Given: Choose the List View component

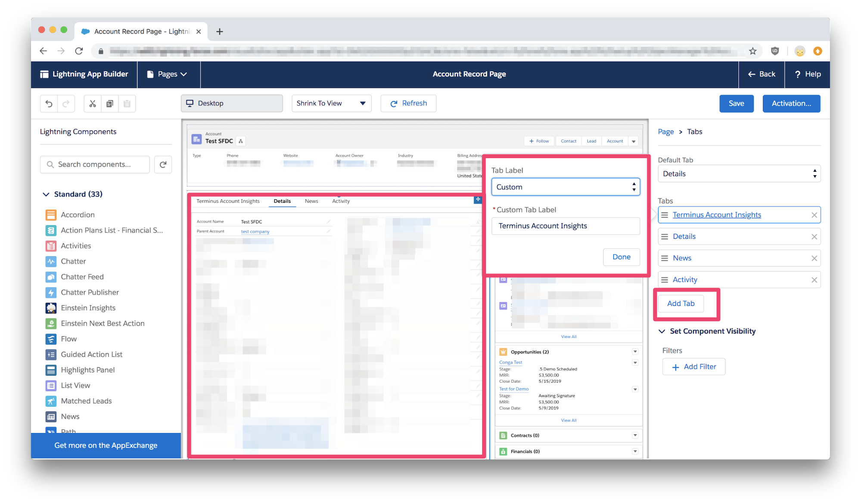Looking at the screenshot, I should click(x=68, y=385).
